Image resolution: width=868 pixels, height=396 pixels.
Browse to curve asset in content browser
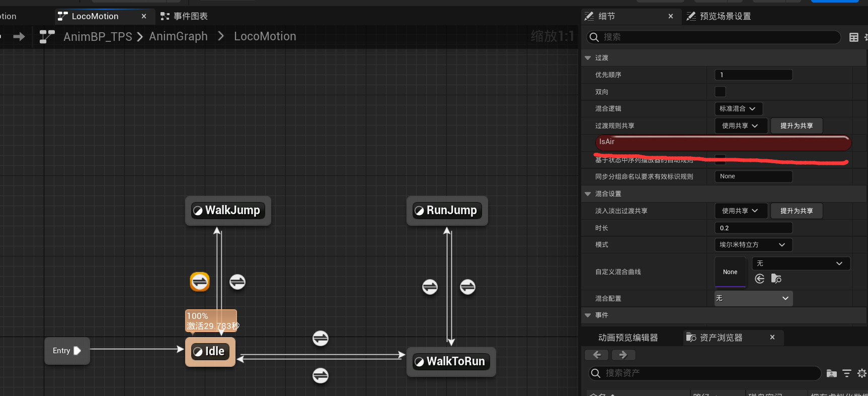pos(776,279)
